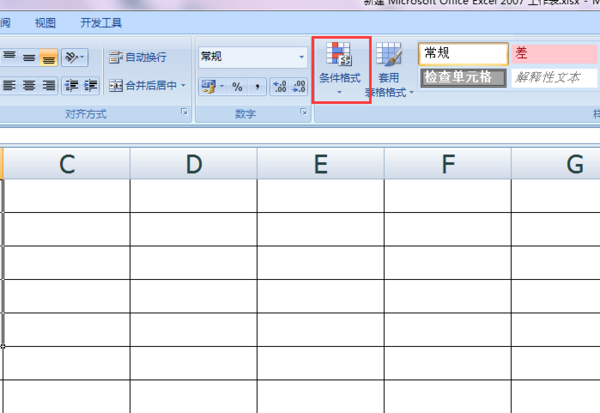Apply comma style icon
The width and height of the screenshot is (600, 413).
pos(258,87)
